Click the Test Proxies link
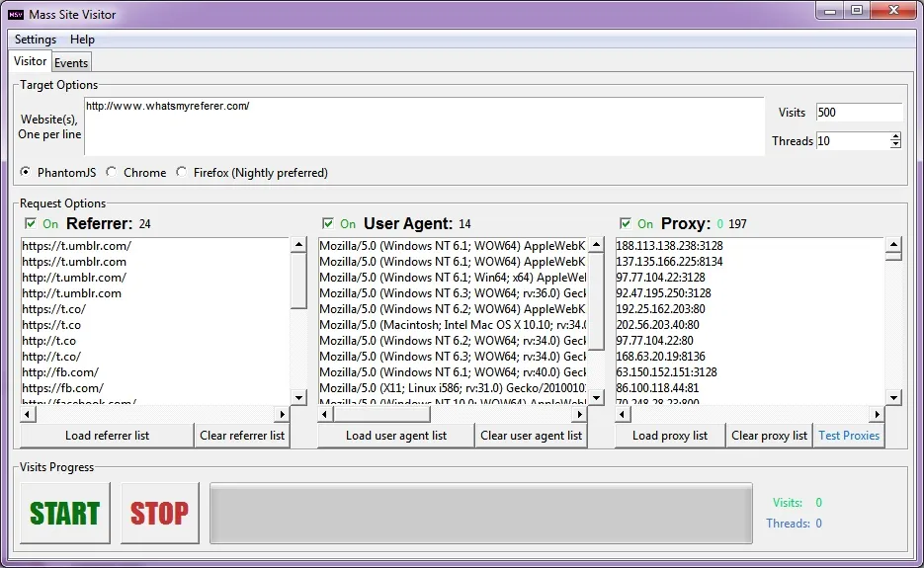Screen dimensions: 924x568 [848, 436]
